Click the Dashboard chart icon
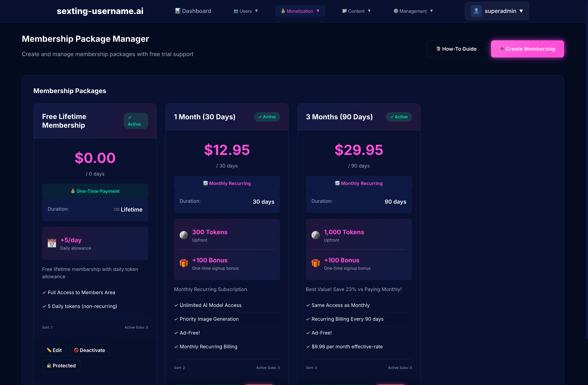This screenshot has height=385, width=588. click(177, 11)
